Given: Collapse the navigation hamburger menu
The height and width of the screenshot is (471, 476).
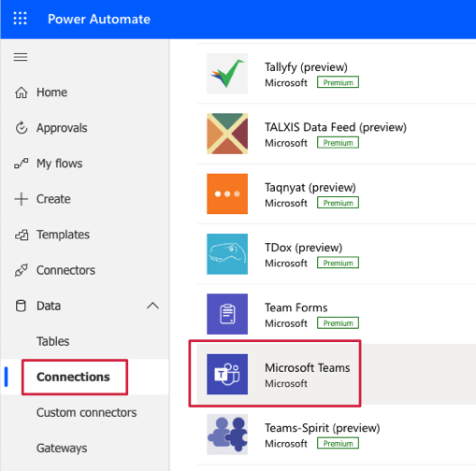Looking at the screenshot, I should click(21, 57).
